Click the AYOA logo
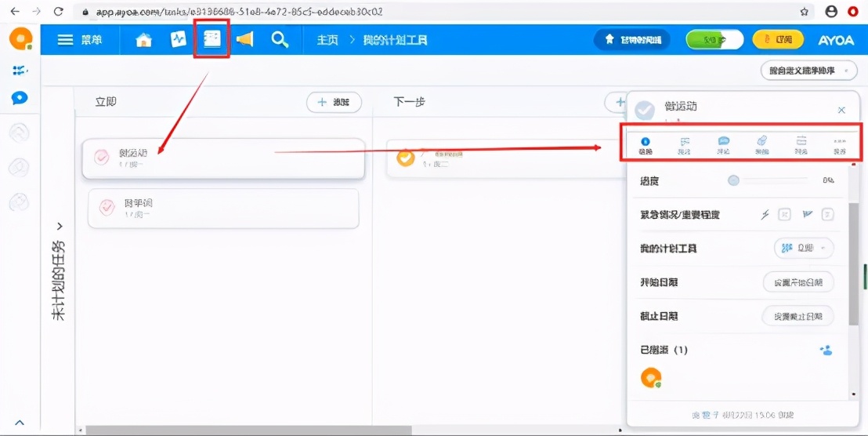The image size is (868, 436). coord(836,40)
